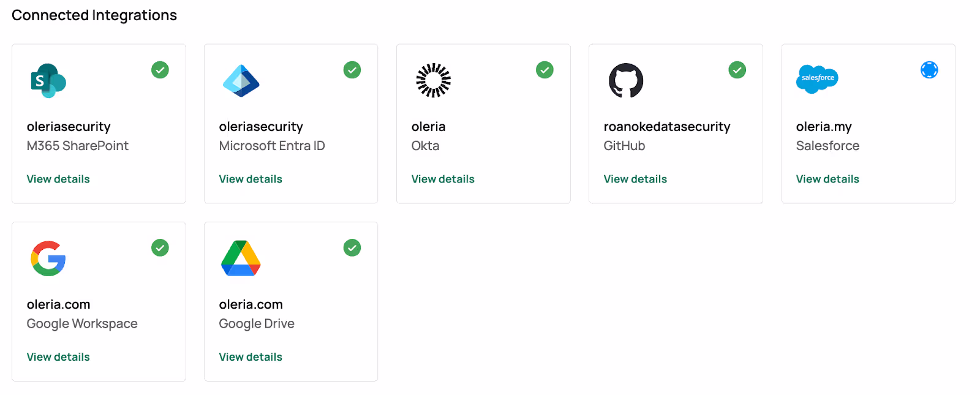Click green check status on Google Workspace card
This screenshot has width=980, height=395.
pyautogui.click(x=160, y=248)
